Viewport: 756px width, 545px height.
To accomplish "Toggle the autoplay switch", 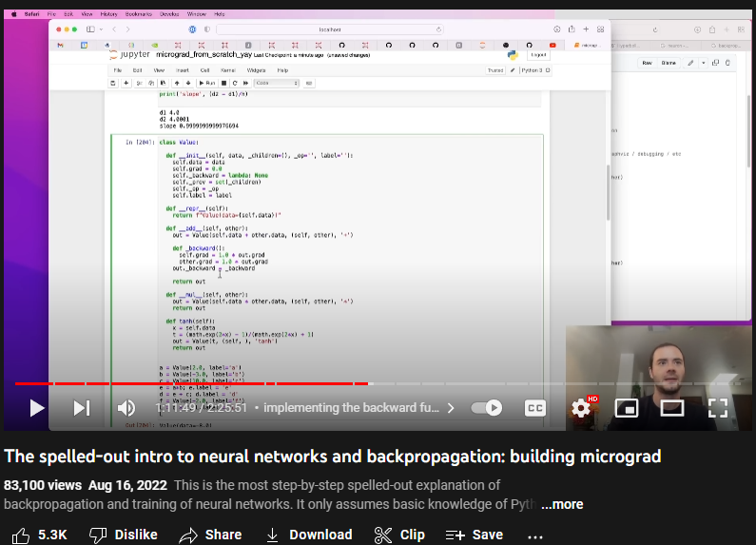I will 487,408.
